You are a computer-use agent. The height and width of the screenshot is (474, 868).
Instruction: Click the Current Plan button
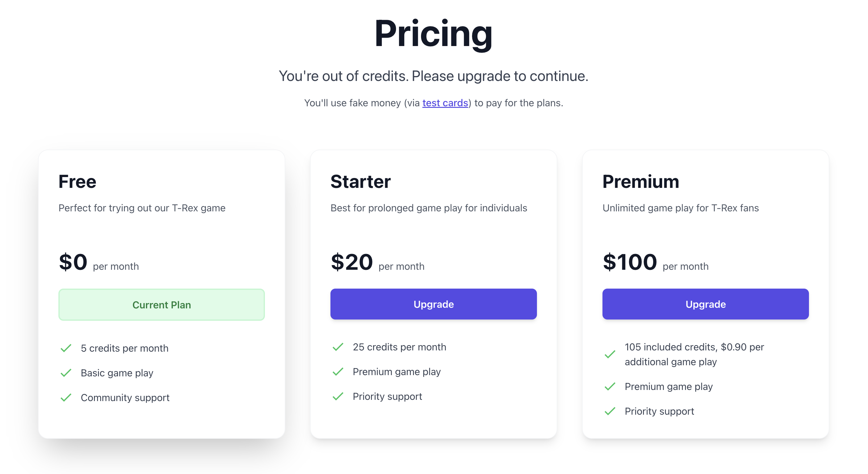[x=161, y=305]
